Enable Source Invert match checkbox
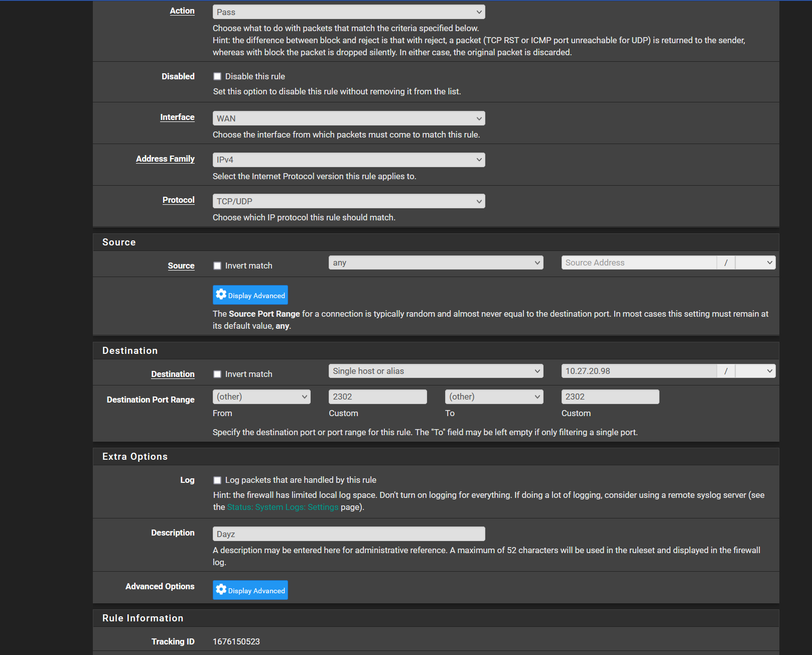812x655 pixels. coord(217,266)
